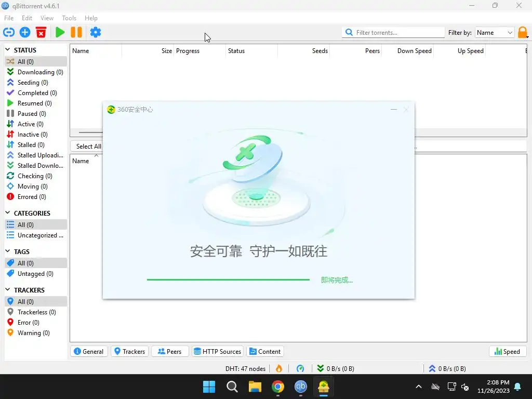Viewport: 532px width, 399px height.
Task: Select Uncategorized category filter
Action: click(x=36, y=235)
